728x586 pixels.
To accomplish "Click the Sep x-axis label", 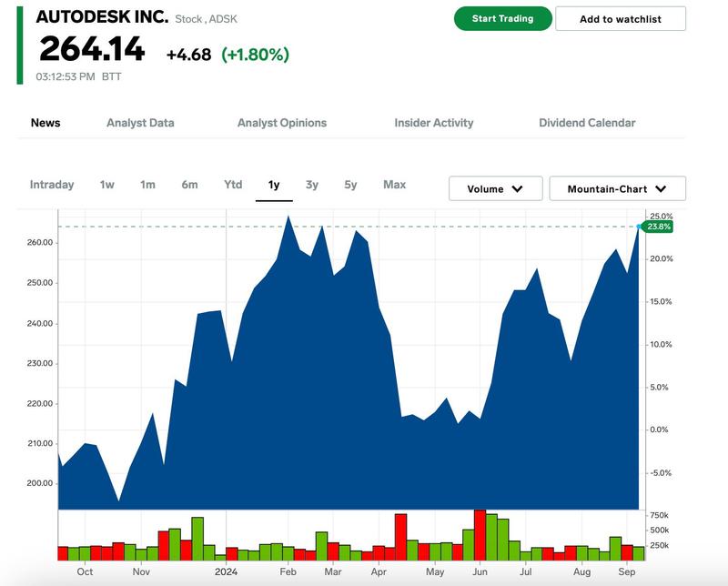I will click(x=626, y=571).
